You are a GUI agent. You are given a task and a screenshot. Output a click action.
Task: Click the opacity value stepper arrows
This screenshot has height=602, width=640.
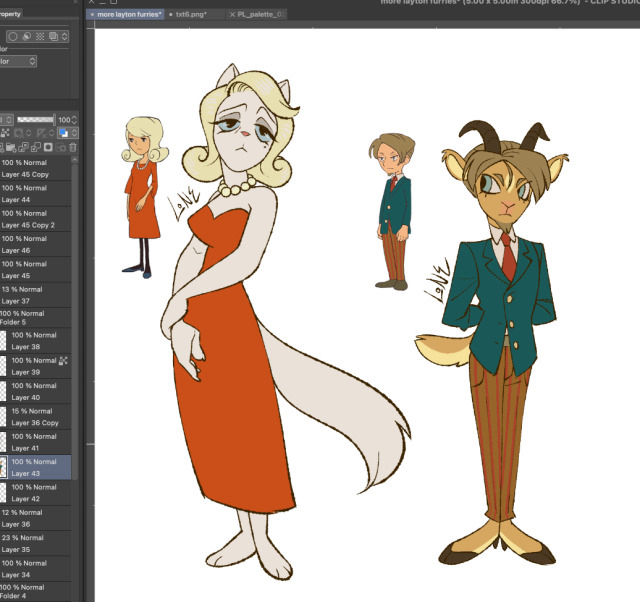74,120
